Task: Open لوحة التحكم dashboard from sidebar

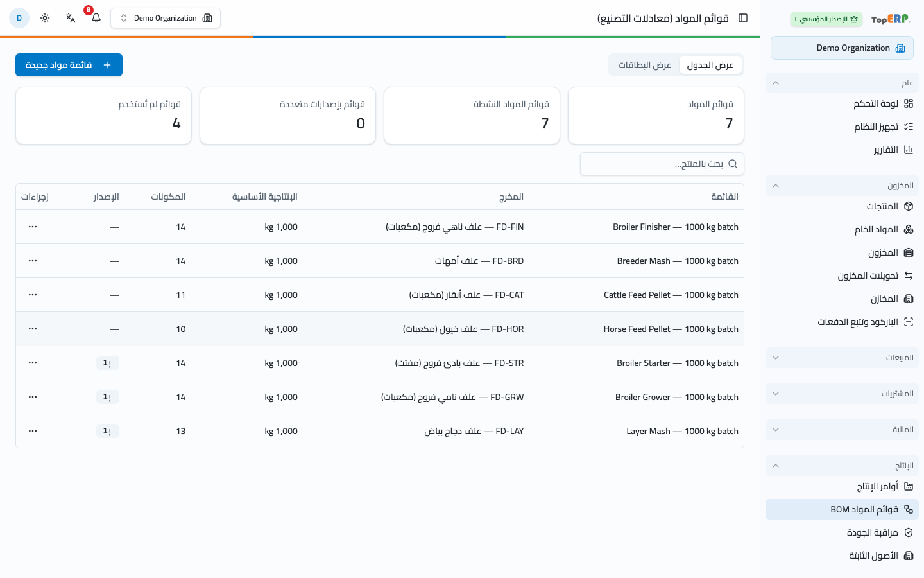Action: click(842, 103)
